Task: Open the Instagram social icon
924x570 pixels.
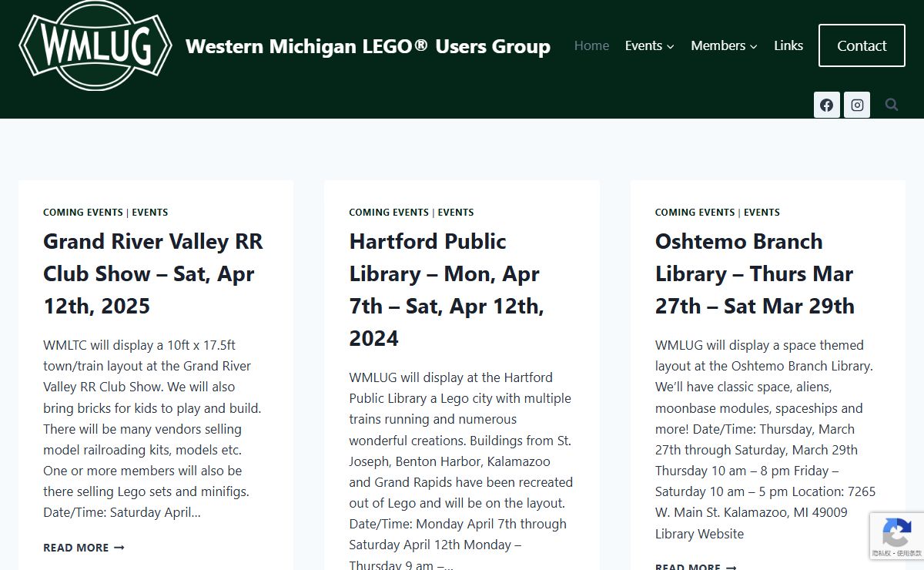Action: click(857, 105)
